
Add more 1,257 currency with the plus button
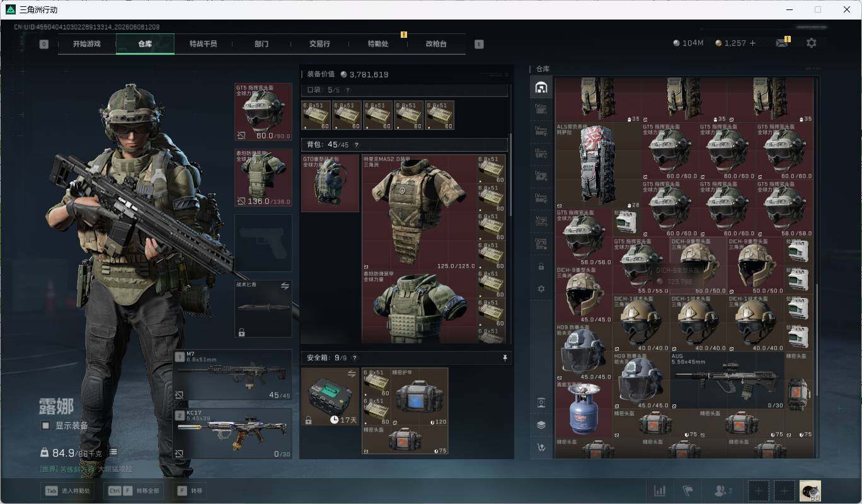[x=752, y=43]
